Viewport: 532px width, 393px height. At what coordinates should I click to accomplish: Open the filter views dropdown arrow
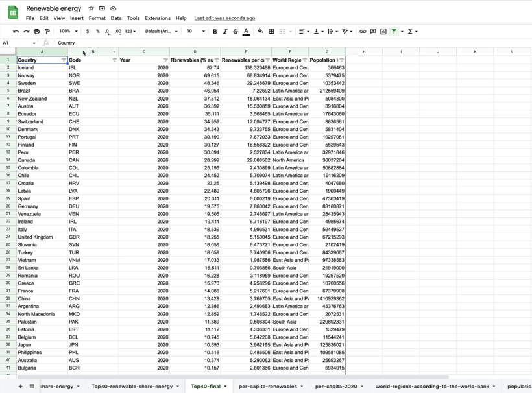(x=402, y=32)
